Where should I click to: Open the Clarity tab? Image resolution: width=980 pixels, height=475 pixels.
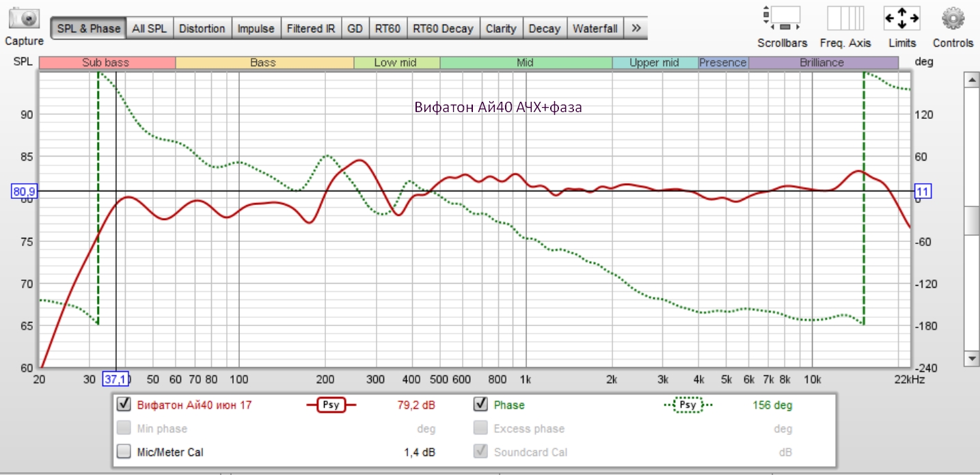pos(501,28)
